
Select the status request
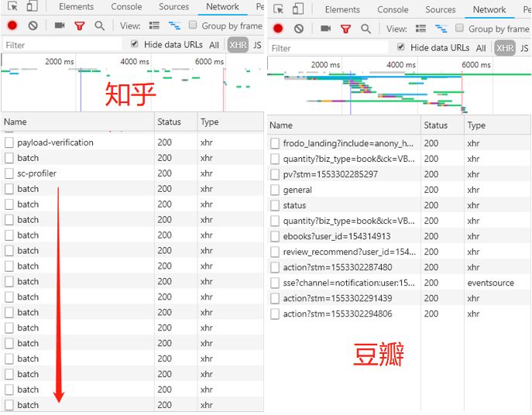[399, 206]
